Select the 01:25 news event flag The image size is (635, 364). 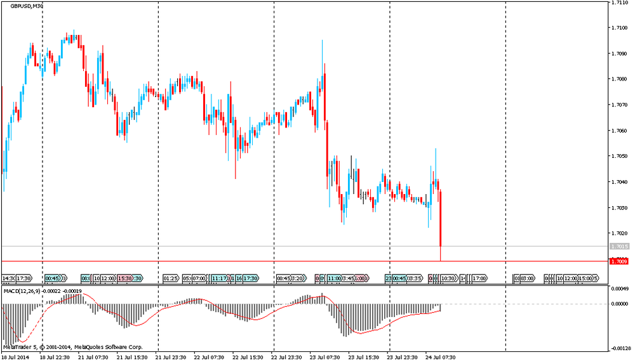click(170, 278)
